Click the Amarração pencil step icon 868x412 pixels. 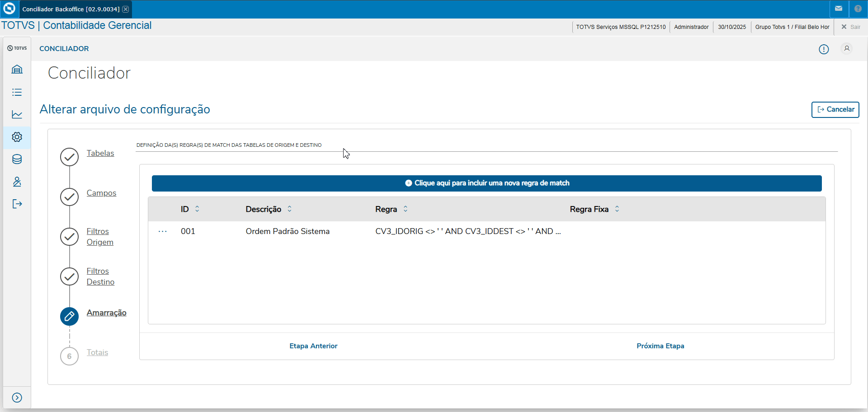tap(69, 316)
